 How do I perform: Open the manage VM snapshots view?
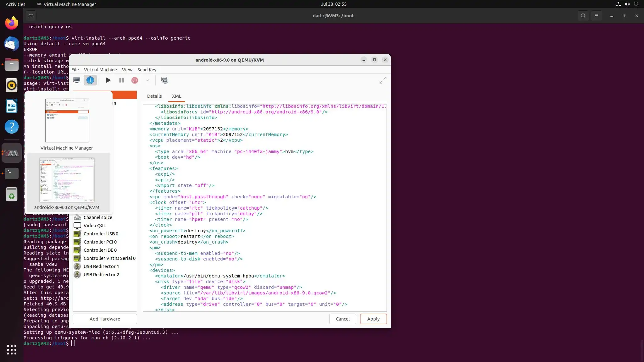pos(164,80)
